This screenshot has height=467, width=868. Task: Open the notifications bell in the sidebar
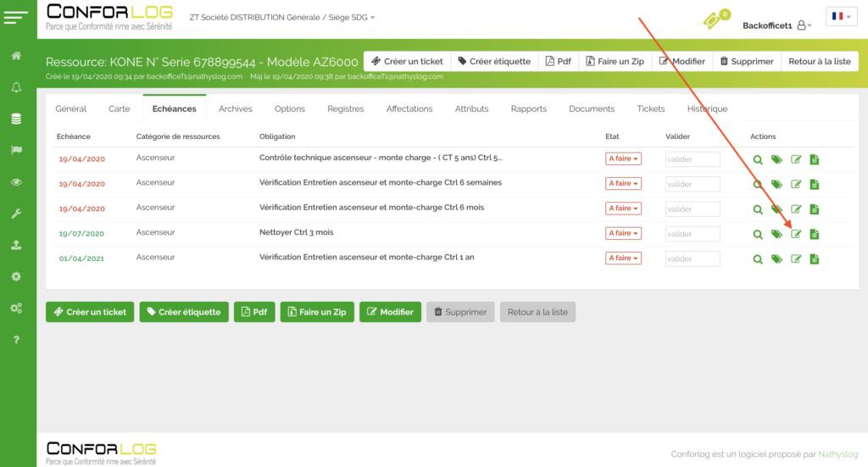pyautogui.click(x=16, y=87)
